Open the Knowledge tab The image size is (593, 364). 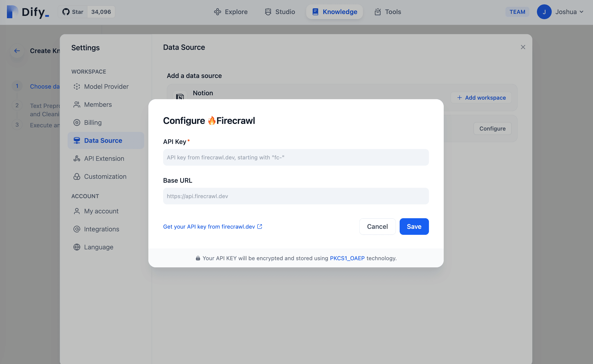334,12
